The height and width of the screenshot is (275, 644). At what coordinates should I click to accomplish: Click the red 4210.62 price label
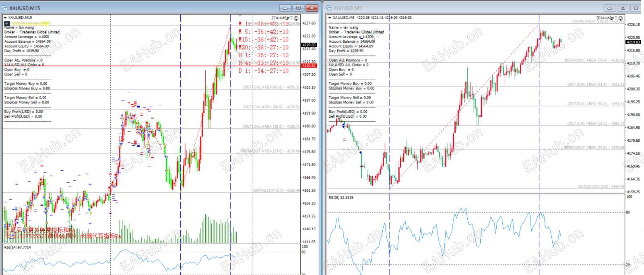click(x=309, y=66)
